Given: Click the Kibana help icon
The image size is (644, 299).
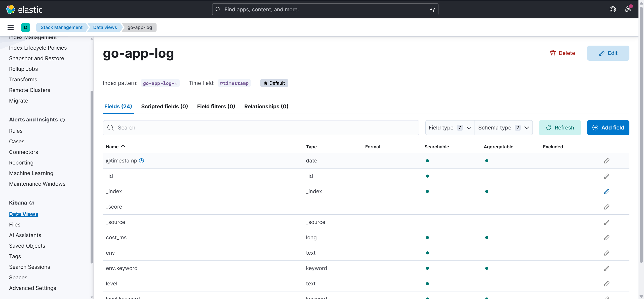Looking at the screenshot, I should (x=32, y=203).
